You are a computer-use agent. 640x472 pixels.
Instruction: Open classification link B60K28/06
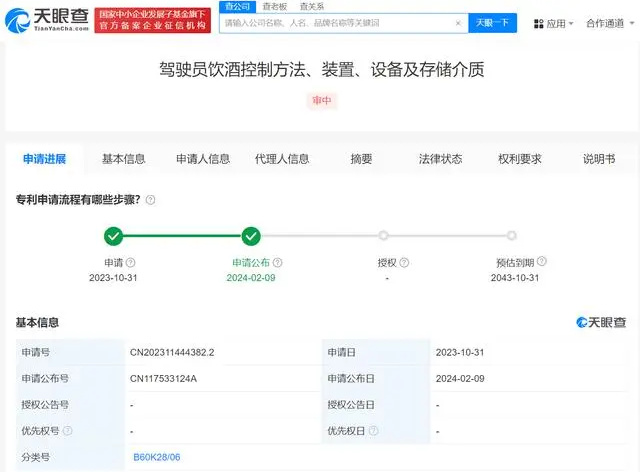[157, 457]
